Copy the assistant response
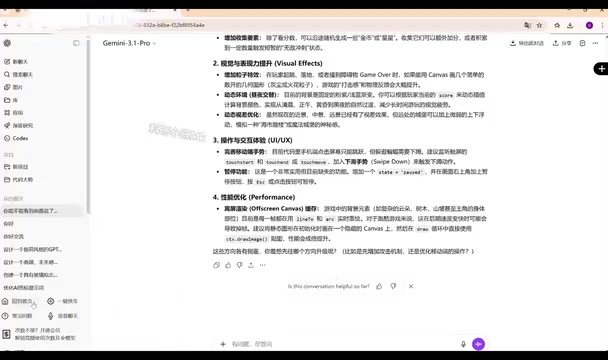 click(x=216, y=265)
